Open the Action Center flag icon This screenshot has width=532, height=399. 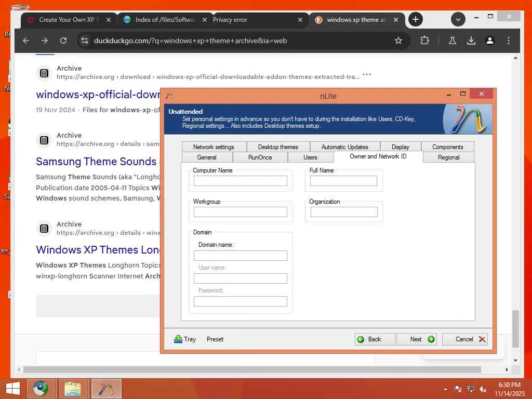pos(458,389)
